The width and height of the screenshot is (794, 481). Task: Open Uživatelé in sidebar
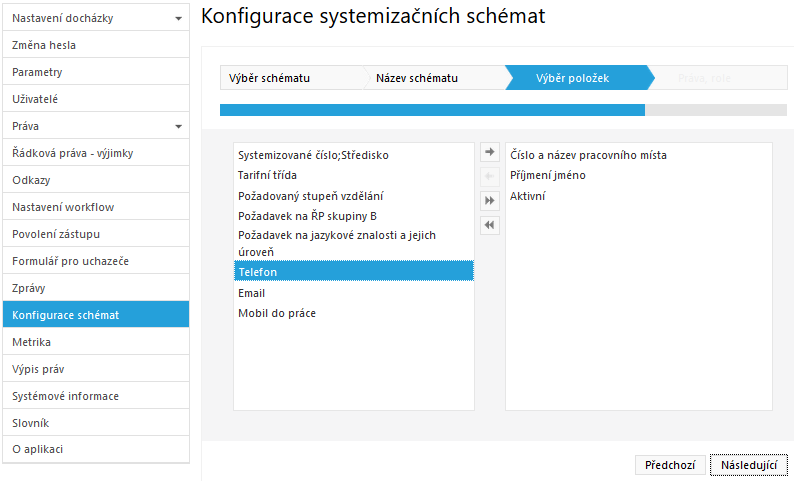pyautogui.click(x=96, y=99)
